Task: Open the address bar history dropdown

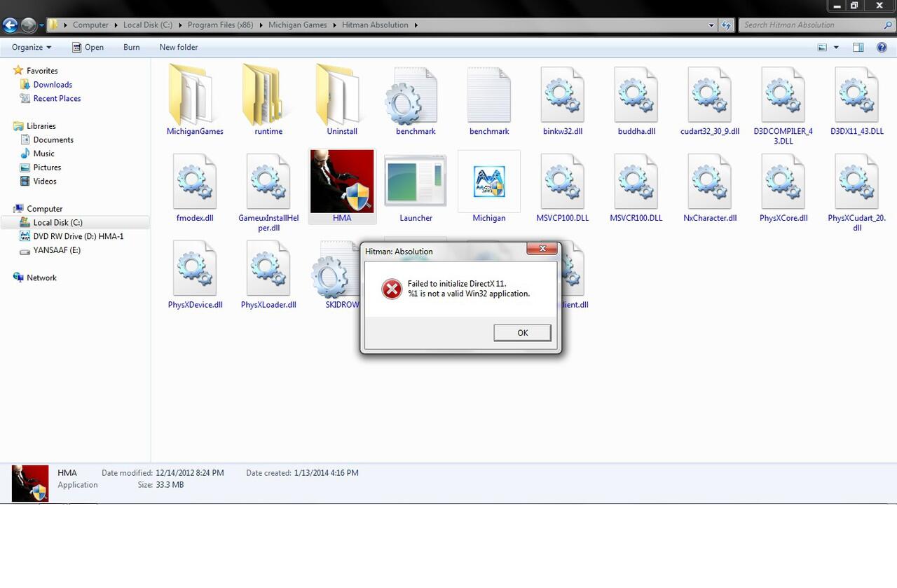Action: (x=712, y=25)
